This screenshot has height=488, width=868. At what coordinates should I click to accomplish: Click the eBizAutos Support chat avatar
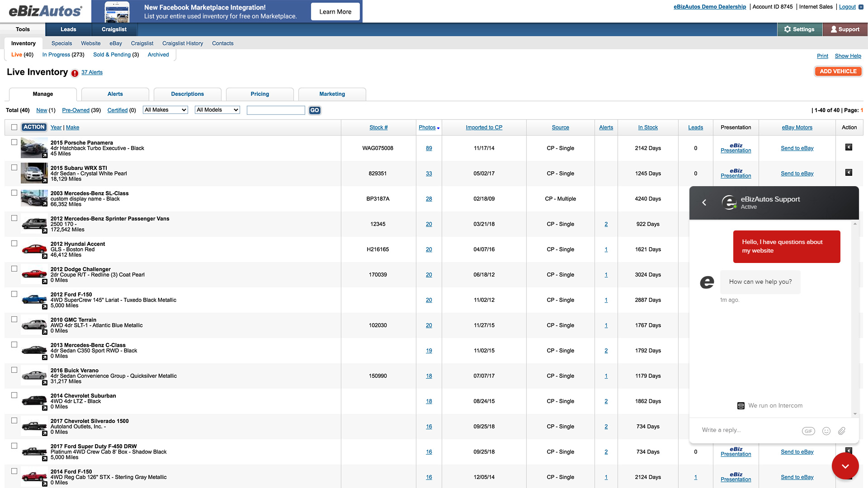click(x=729, y=202)
